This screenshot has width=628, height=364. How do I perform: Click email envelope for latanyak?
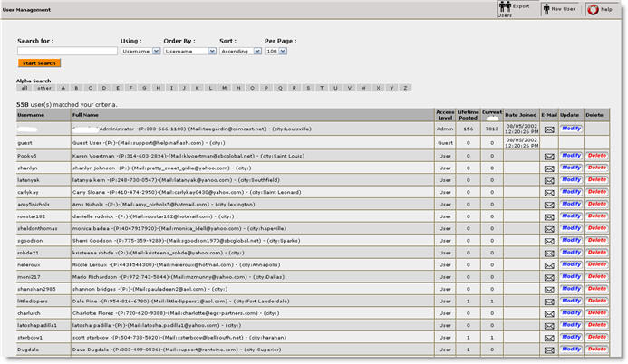pyautogui.click(x=549, y=180)
